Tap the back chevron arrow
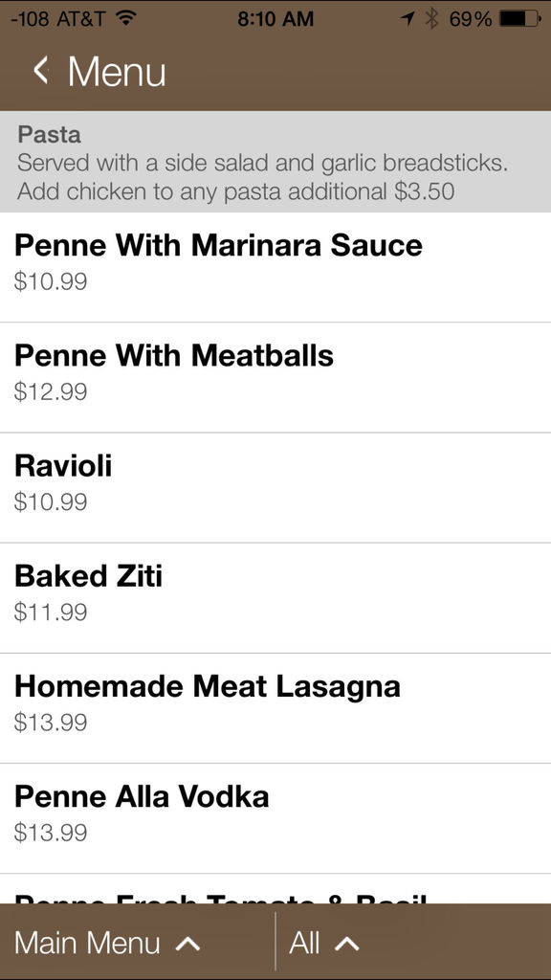The width and height of the screenshot is (551, 980). point(40,70)
